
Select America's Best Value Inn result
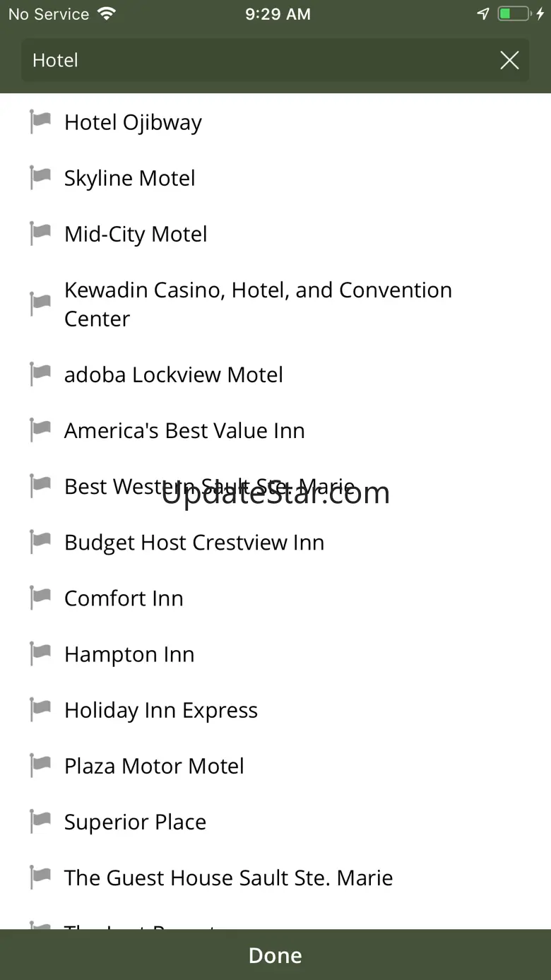click(275, 430)
